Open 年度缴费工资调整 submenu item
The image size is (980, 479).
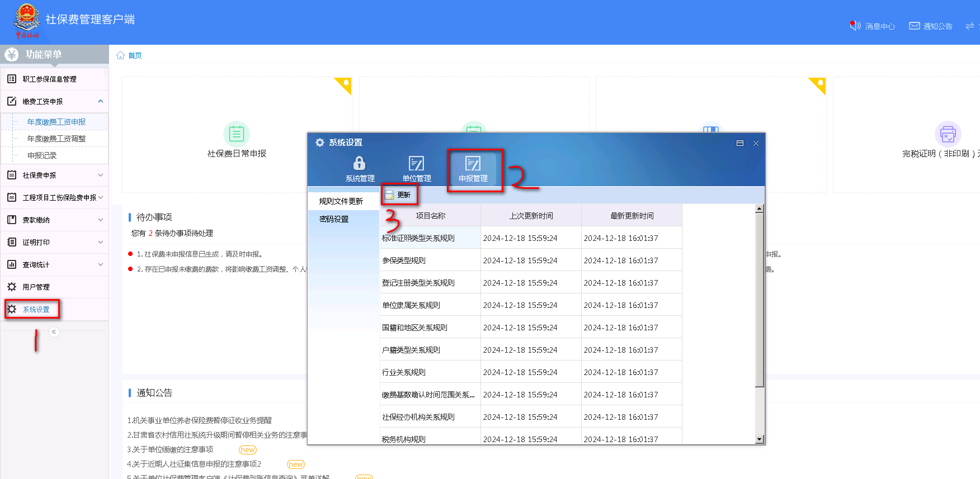[x=56, y=139]
